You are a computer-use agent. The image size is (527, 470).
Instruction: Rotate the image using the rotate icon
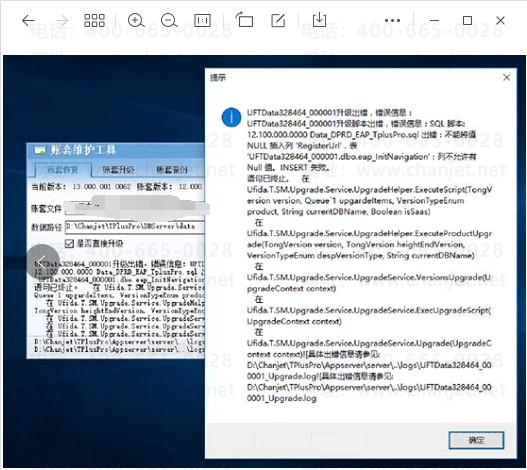tap(244, 19)
